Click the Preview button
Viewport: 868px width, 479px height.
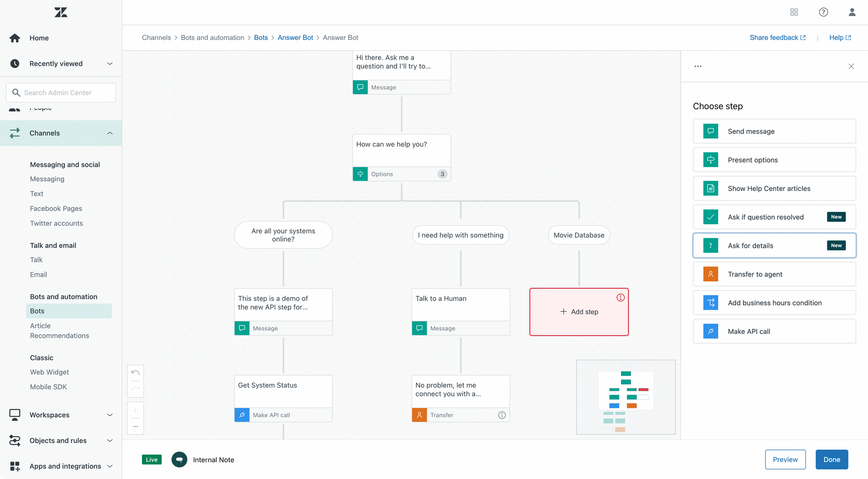[785, 459]
